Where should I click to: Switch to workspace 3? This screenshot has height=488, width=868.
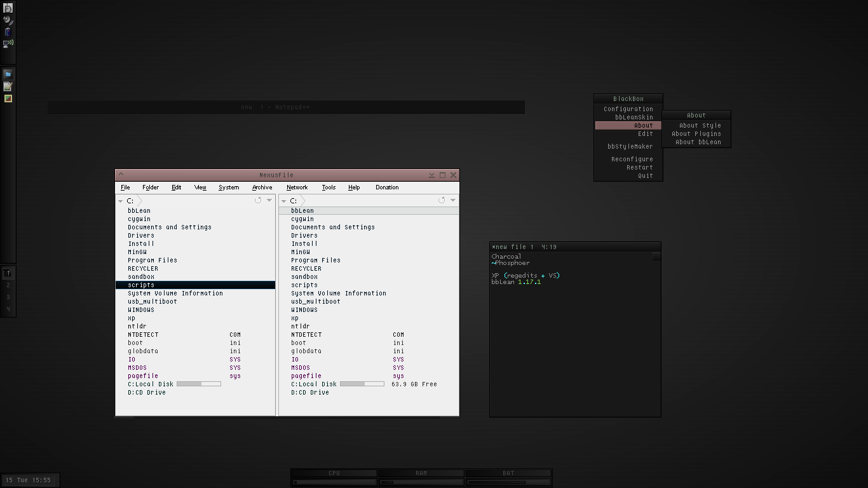pyautogui.click(x=8, y=297)
